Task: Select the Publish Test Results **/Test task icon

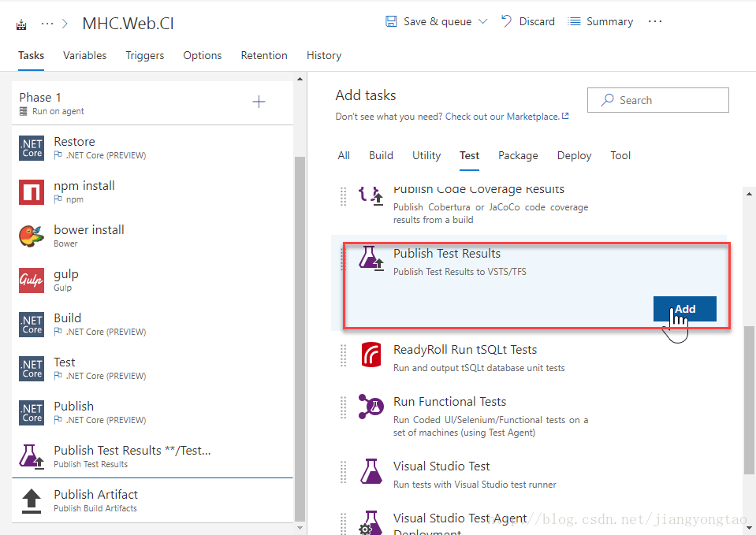Action: click(x=32, y=457)
